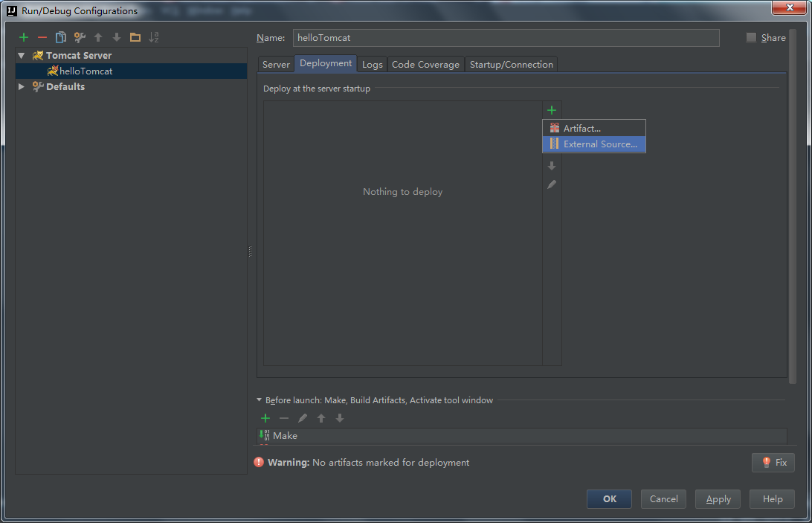Click the OK button
The image size is (812, 523).
click(609, 498)
